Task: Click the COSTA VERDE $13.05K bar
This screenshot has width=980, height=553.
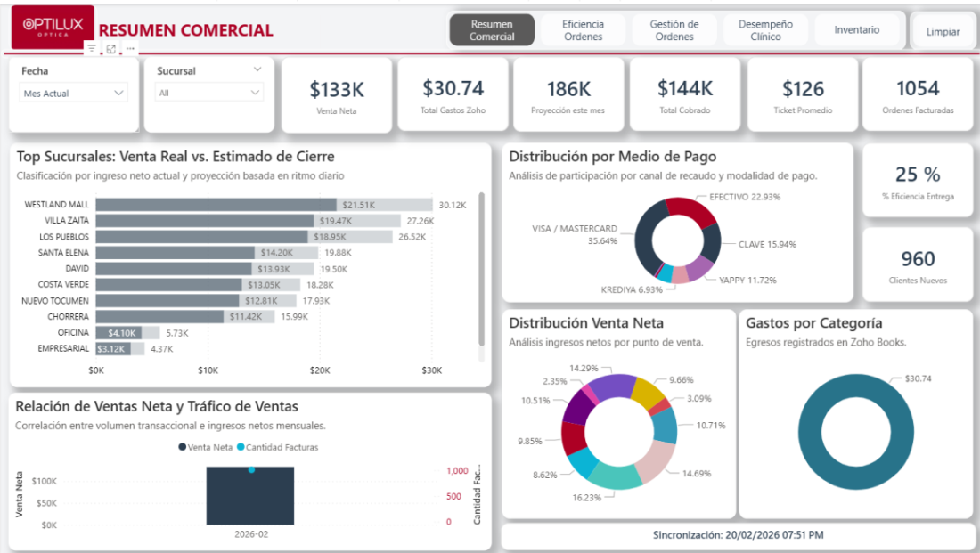Action: [168, 284]
